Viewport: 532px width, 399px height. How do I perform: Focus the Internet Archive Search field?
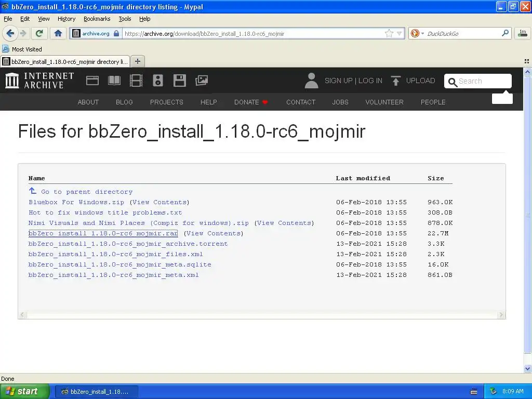[478, 81]
